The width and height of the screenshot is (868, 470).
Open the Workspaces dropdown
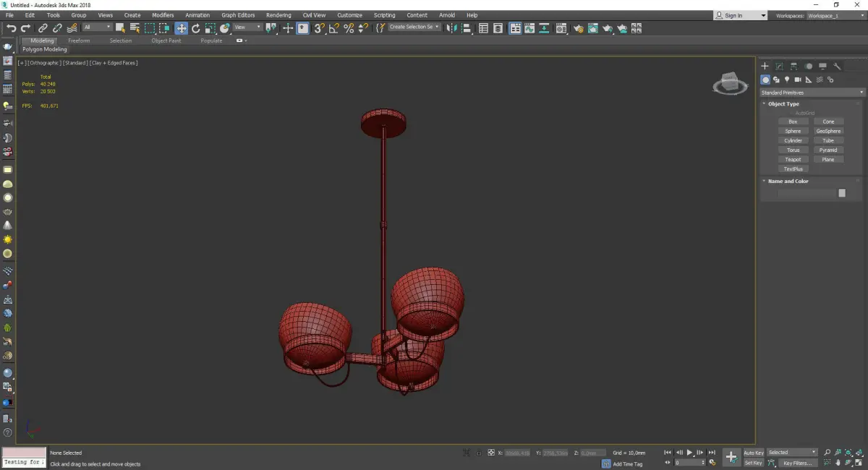click(x=835, y=15)
